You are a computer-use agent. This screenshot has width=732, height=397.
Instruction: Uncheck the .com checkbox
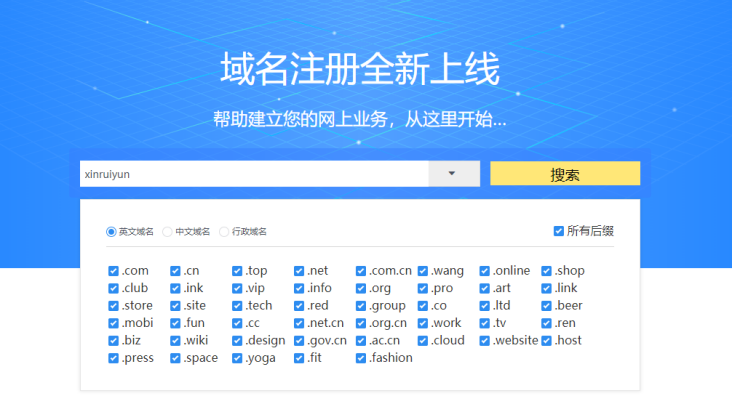[113, 271]
